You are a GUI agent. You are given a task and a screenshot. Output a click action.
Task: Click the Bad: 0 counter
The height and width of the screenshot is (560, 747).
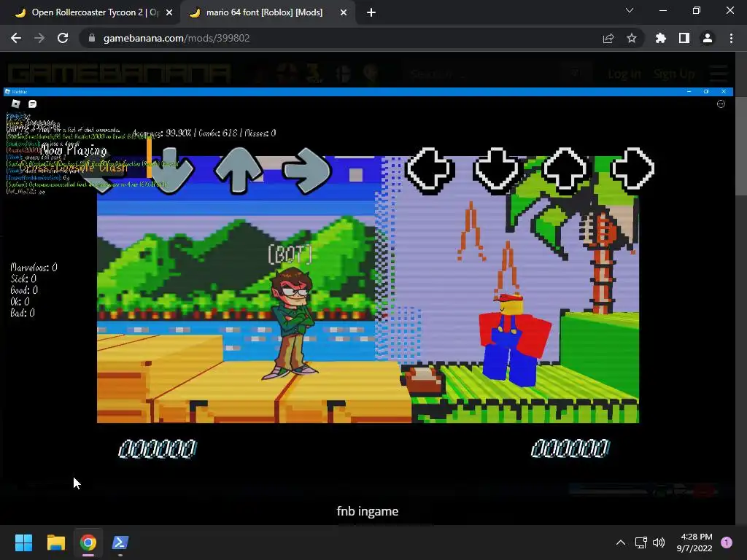click(x=23, y=313)
